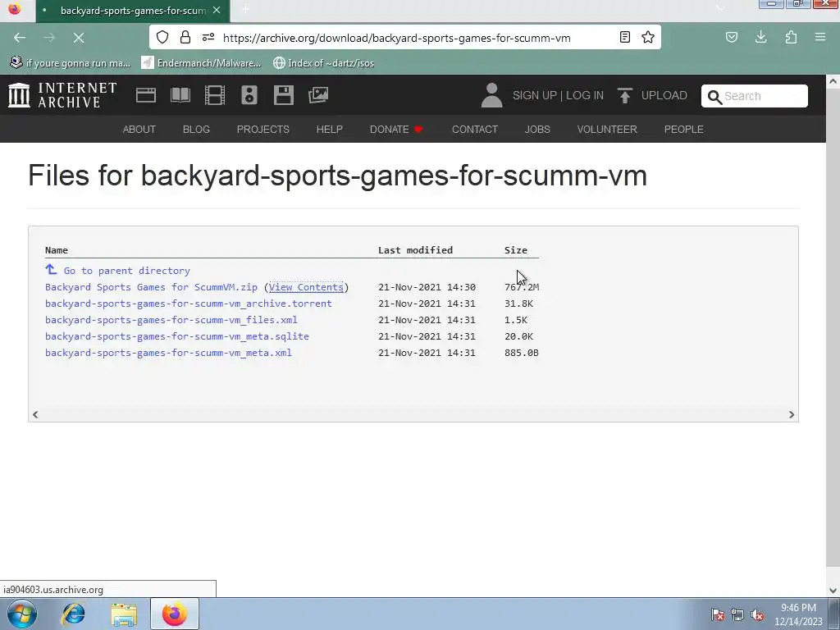Select the backyard-sports-games browser tab

click(133, 11)
